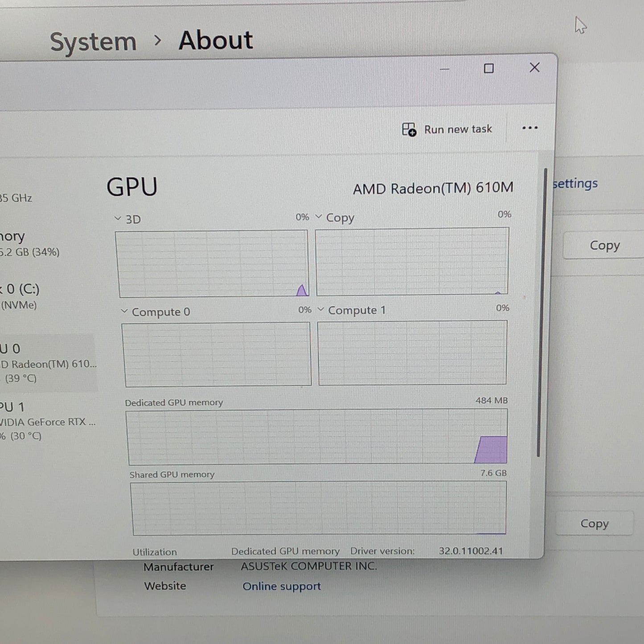
Task: Maximize the Task Manager window
Action: [489, 68]
